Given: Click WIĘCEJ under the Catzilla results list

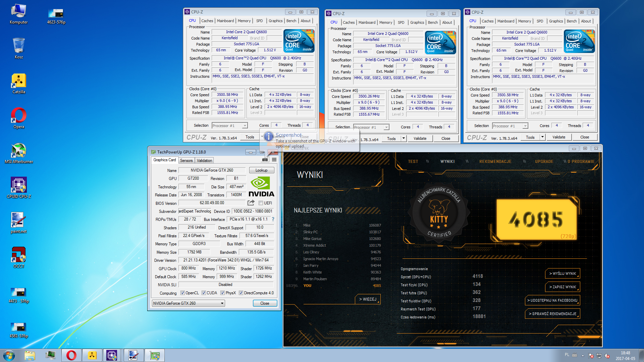Looking at the screenshot, I should [368, 299].
